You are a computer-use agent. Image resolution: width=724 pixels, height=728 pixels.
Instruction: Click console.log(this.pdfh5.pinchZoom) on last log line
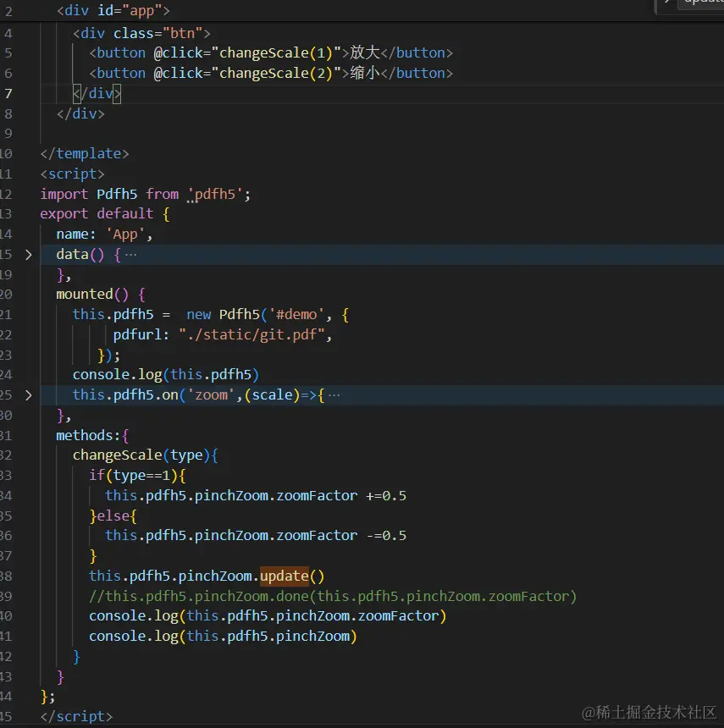click(223, 637)
